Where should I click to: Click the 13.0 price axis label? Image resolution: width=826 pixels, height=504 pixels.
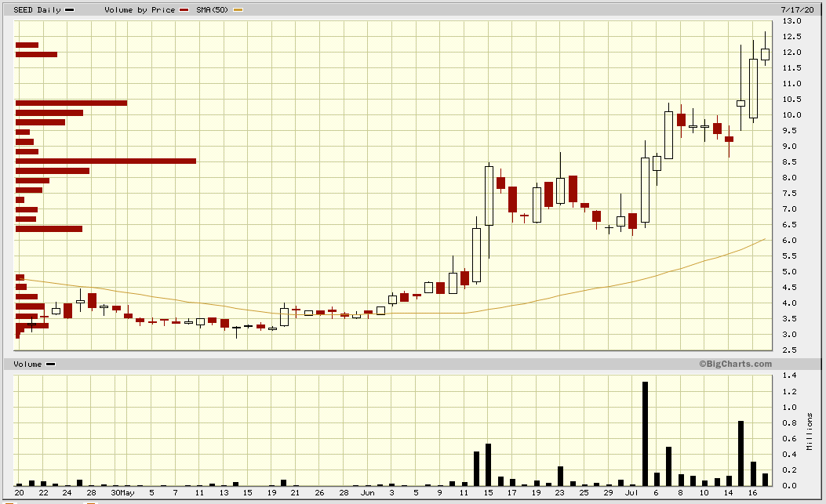pos(791,21)
